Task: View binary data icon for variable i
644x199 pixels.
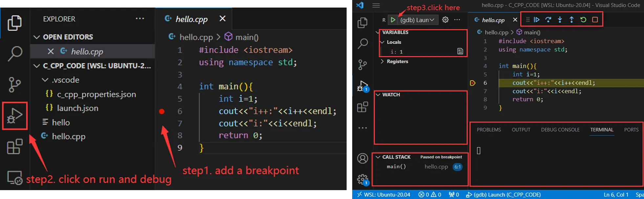Action: coord(460,51)
